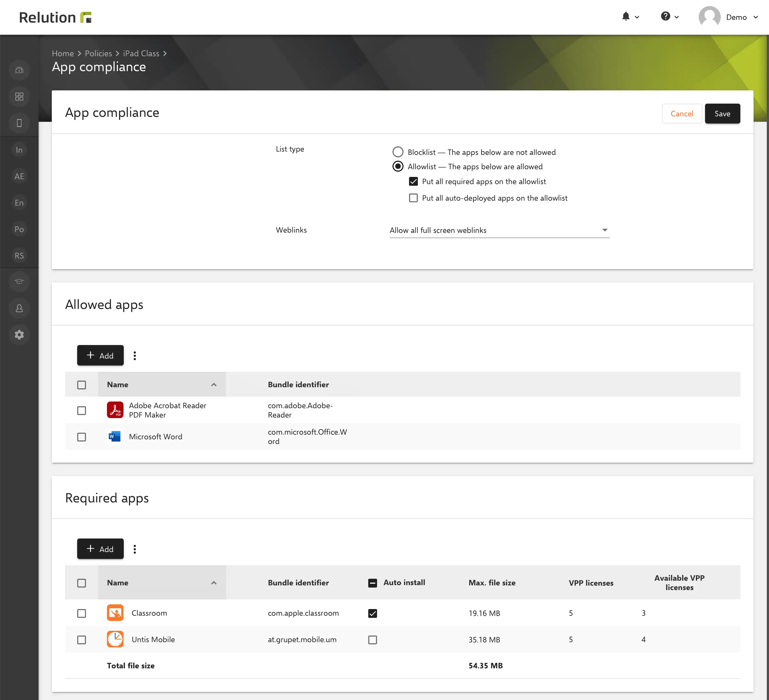
Task: Open the Weblinks dropdown
Action: 499,230
